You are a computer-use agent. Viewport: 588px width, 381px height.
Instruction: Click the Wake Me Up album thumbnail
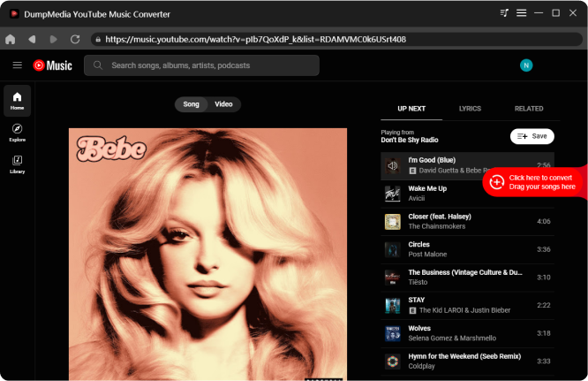(393, 194)
